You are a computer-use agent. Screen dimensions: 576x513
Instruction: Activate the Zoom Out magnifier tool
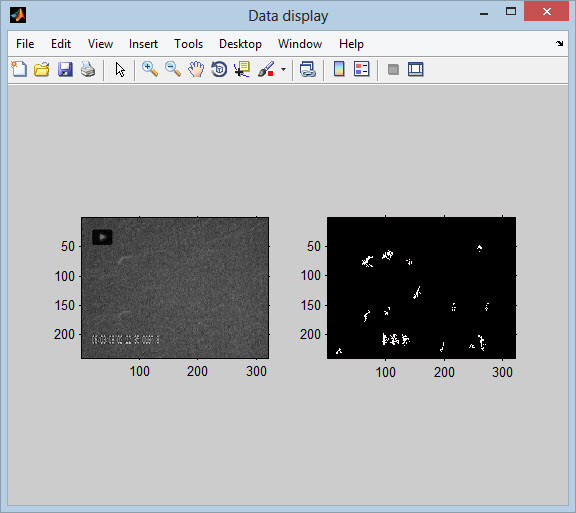tap(173, 69)
